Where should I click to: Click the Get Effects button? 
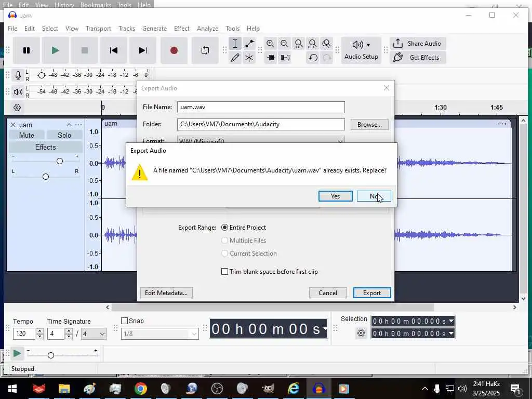tap(418, 57)
